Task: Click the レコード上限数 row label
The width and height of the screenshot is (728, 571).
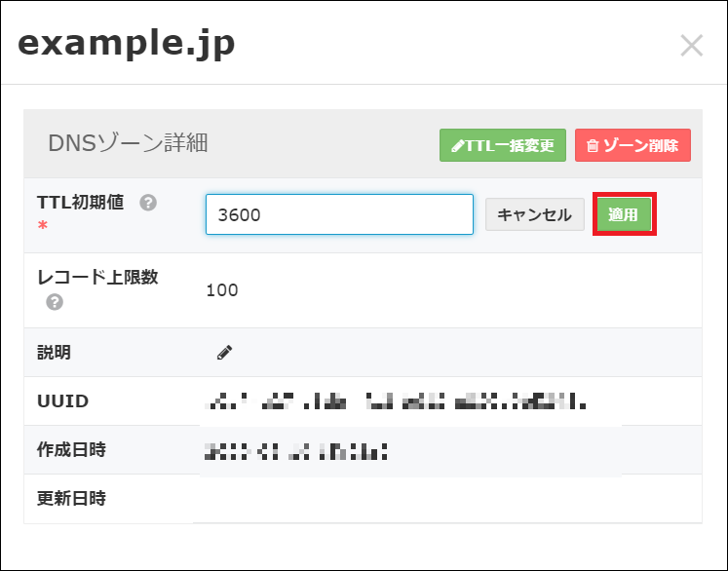Action: pos(97,278)
